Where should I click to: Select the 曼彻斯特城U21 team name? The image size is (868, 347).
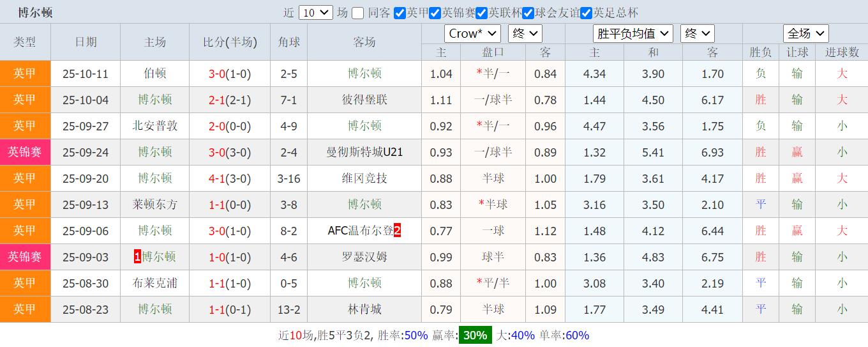(364, 152)
